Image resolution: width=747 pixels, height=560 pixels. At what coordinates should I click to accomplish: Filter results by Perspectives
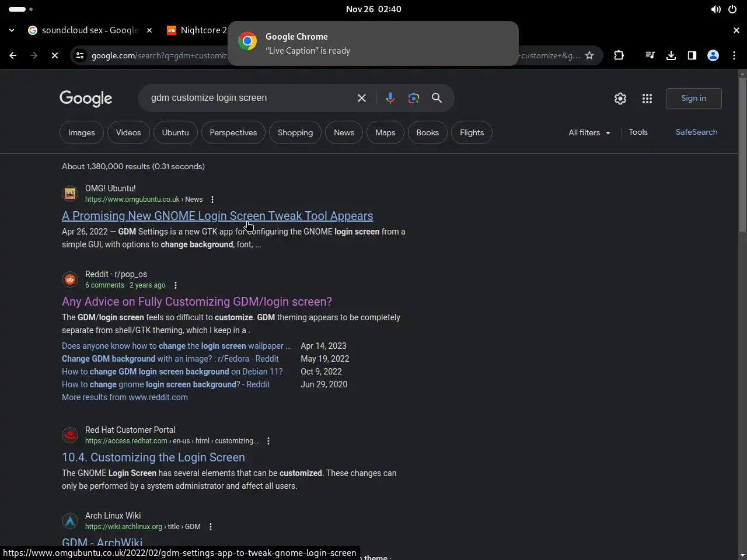click(x=233, y=132)
